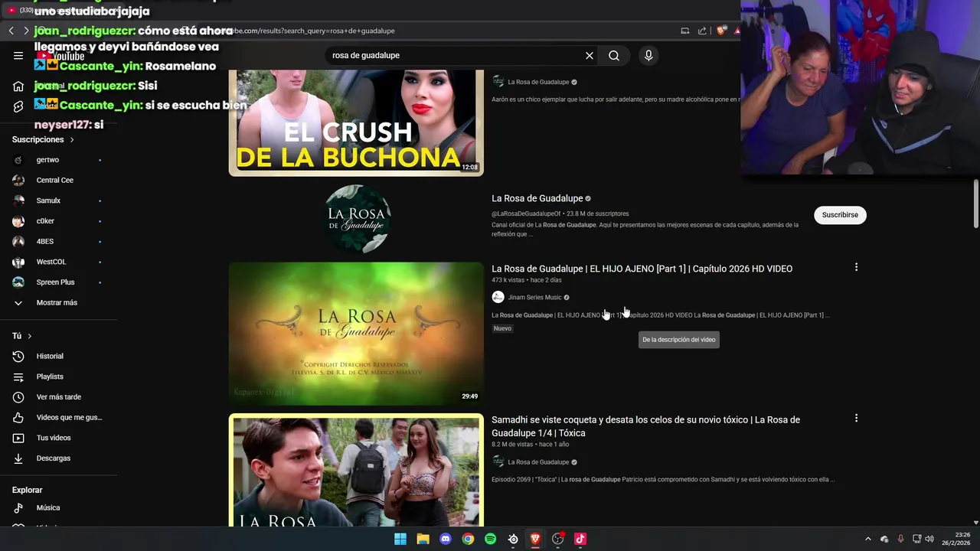
Task: Show hidden system tray icons chevron
Action: (867, 539)
